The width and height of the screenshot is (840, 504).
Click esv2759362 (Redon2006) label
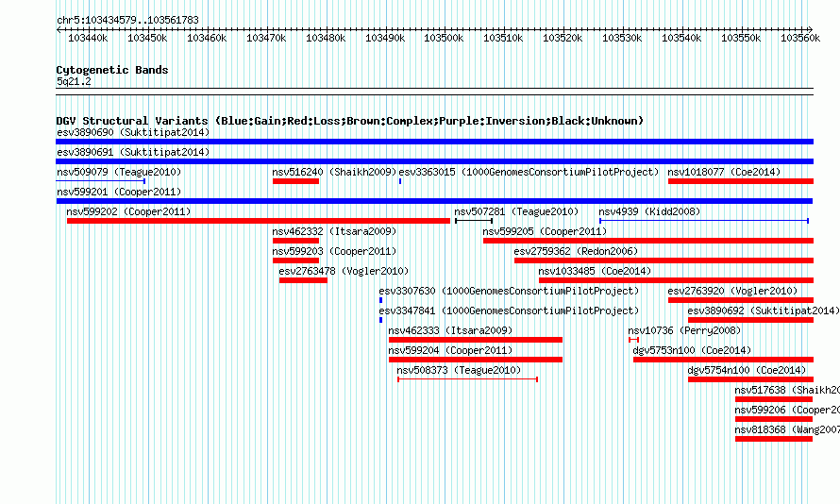[576, 251]
